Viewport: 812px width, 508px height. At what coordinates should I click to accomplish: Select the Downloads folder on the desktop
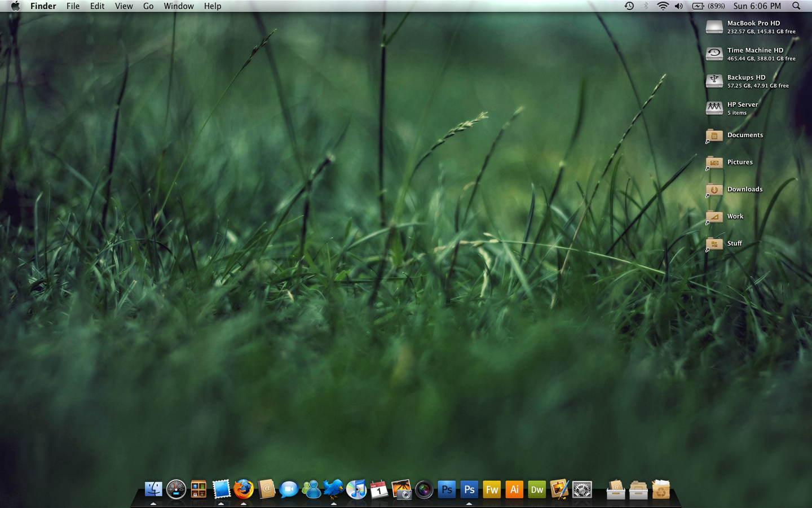pyautogui.click(x=714, y=190)
